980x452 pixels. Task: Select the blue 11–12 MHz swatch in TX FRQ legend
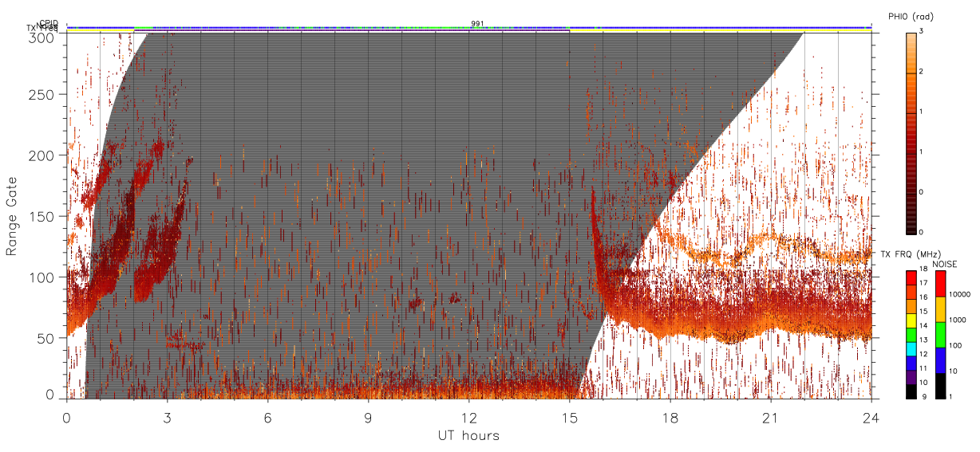911,362
